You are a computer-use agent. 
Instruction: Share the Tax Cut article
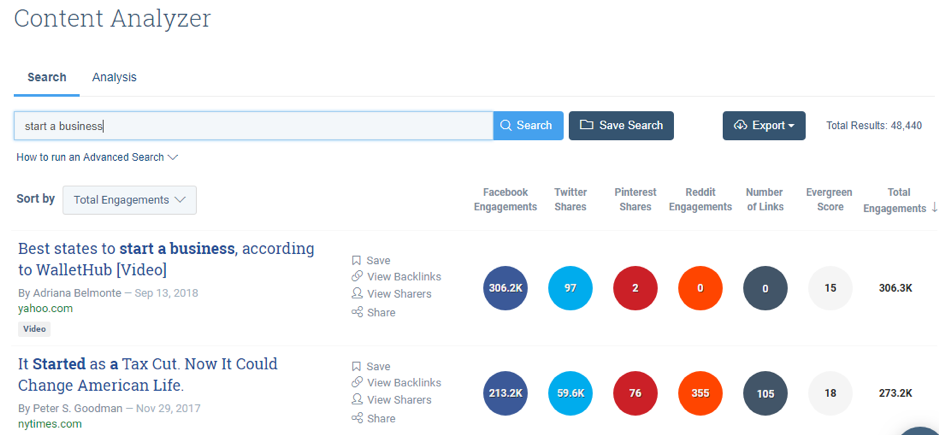tap(373, 418)
